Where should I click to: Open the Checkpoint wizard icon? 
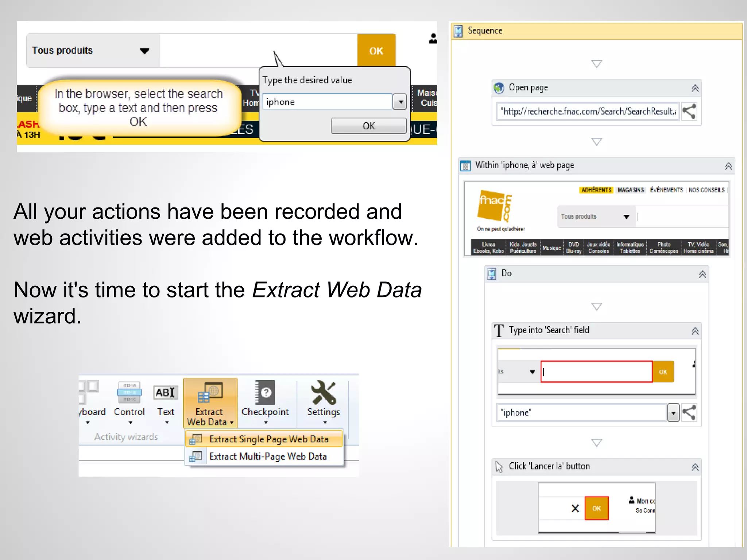[x=265, y=393]
